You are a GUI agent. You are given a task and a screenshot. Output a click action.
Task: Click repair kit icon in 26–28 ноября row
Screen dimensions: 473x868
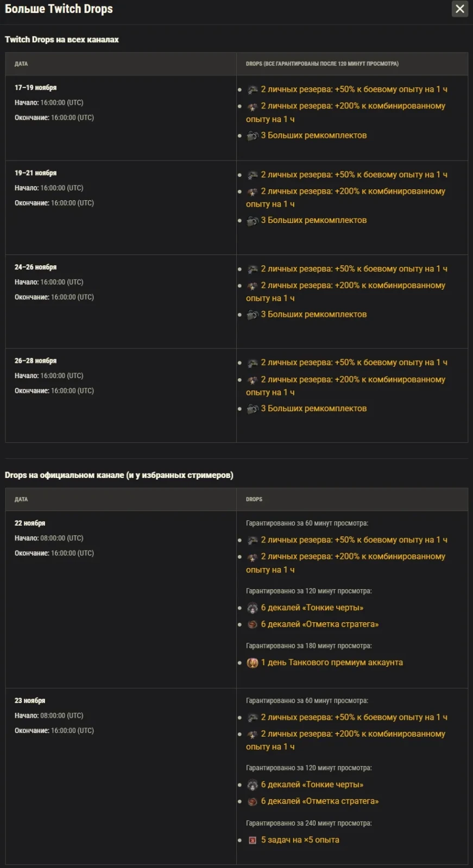click(253, 409)
